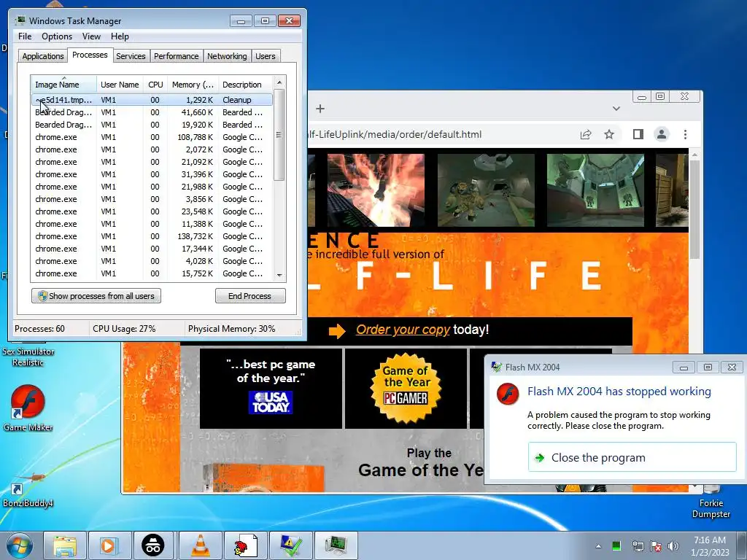Open incognito hat icon in taskbar

pyautogui.click(x=153, y=545)
